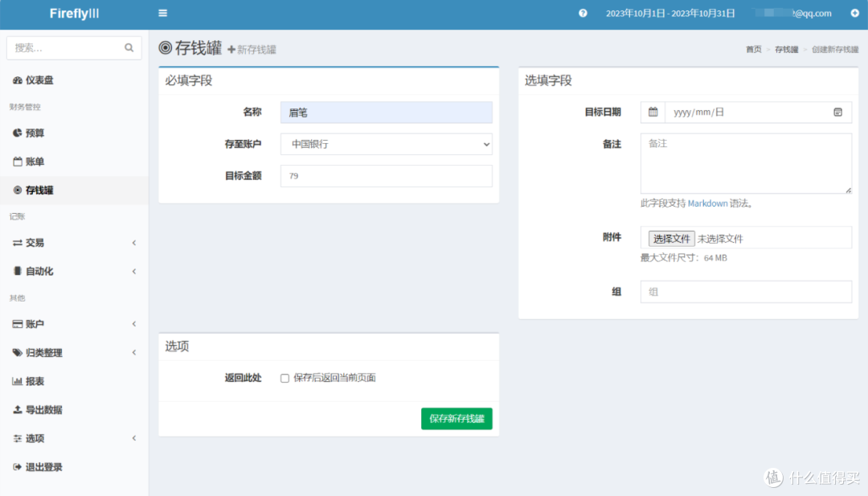
Task: Expand the 交易 menu chevron
Action: [x=134, y=243]
